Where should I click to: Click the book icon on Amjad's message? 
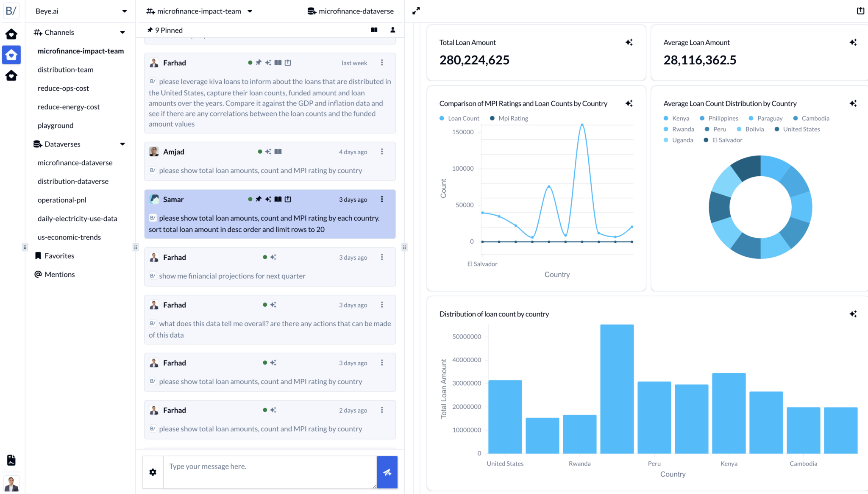(278, 151)
